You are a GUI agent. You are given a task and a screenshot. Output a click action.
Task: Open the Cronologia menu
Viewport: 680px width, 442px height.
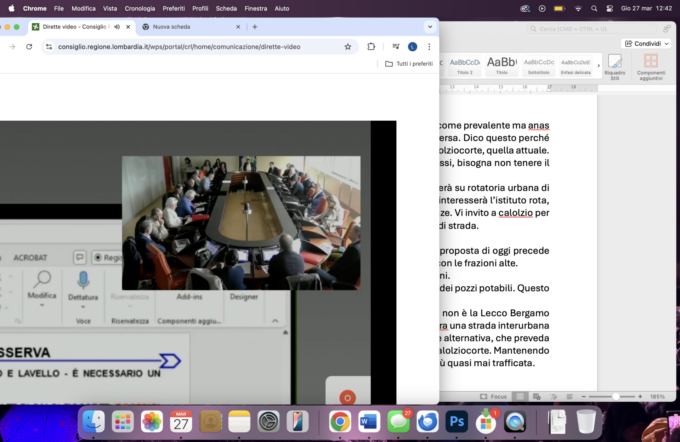coord(140,8)
